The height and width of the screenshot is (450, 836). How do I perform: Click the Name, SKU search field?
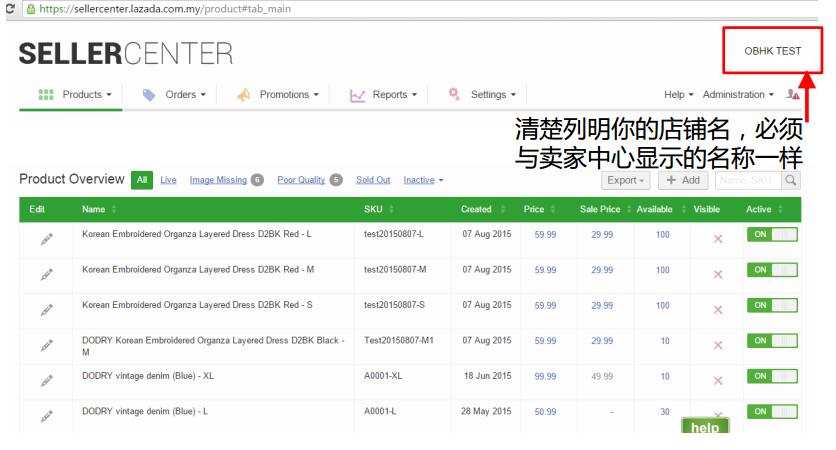pyautogui.click(x=746, y=180)
